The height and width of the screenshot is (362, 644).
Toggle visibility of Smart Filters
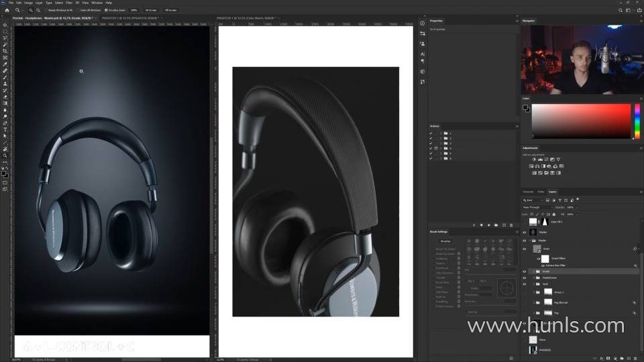[539, 259]
